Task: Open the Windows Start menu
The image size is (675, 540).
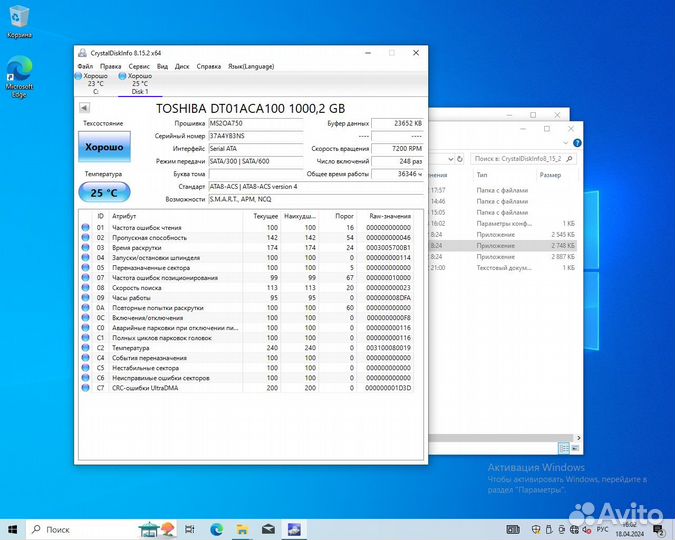Action: [12, 529]
